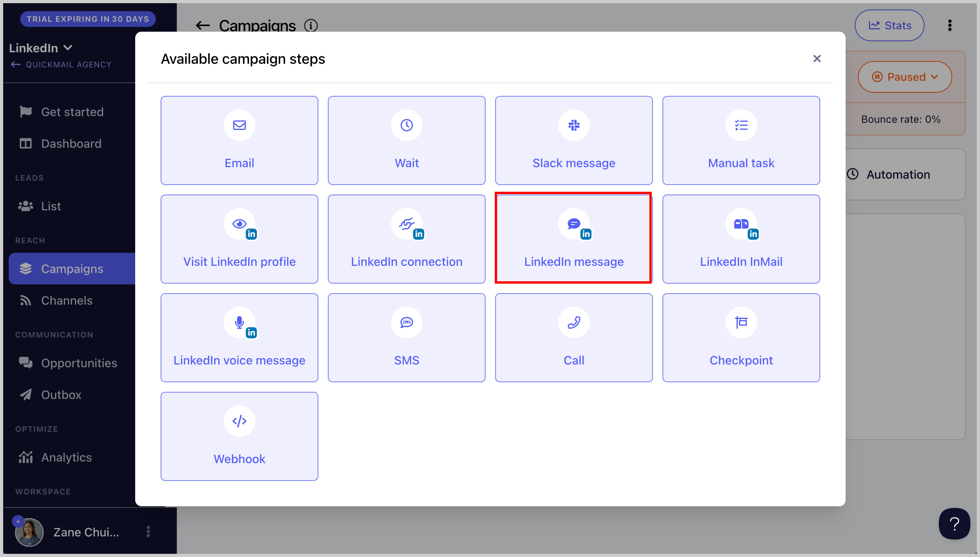Click the Outbox paper plane icon
980x557 pixels.
(x=26, y=395)
